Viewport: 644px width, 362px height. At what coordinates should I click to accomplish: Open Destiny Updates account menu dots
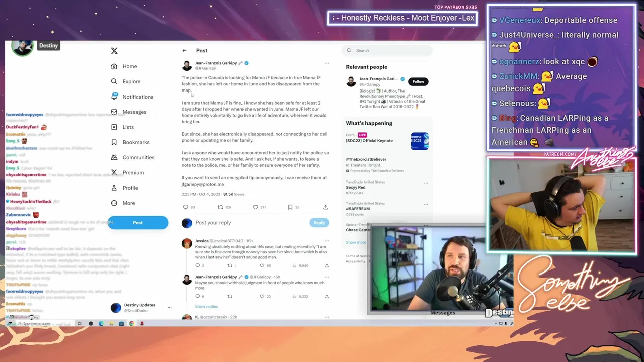pyautogui.click(x=169, y=307)
